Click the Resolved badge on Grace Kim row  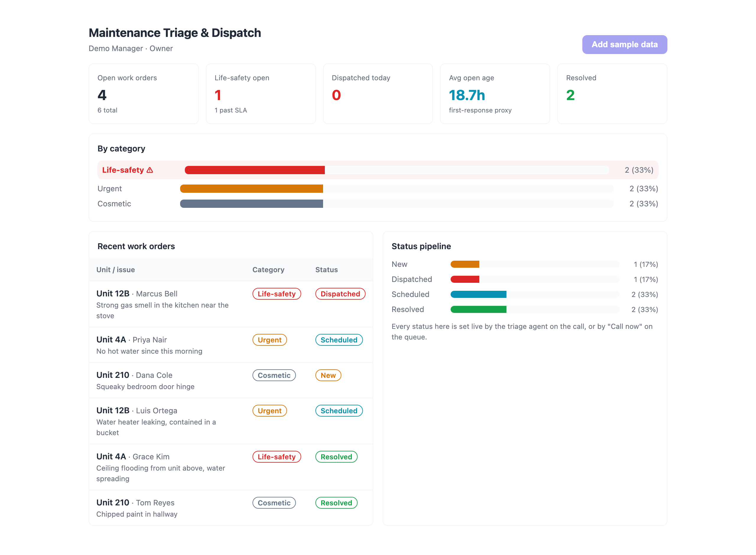click(x=336, y=457)
